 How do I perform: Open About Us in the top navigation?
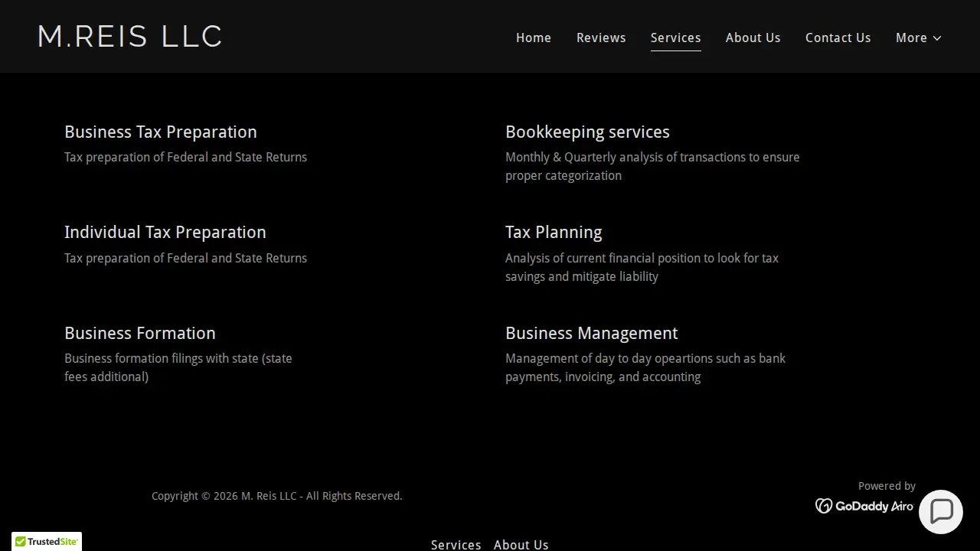(753, 37)
